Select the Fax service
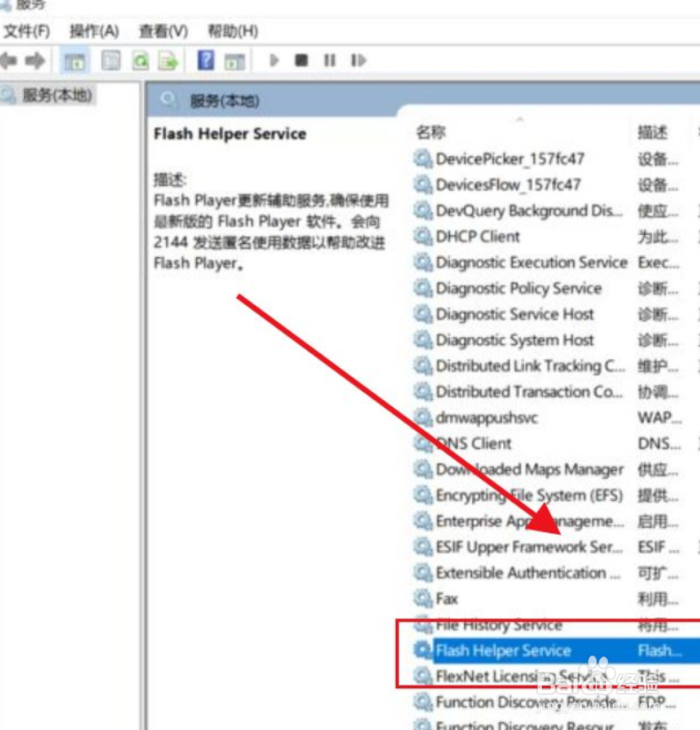The width and height of the screenshot is (700, 730). click(x=446, y=598)
